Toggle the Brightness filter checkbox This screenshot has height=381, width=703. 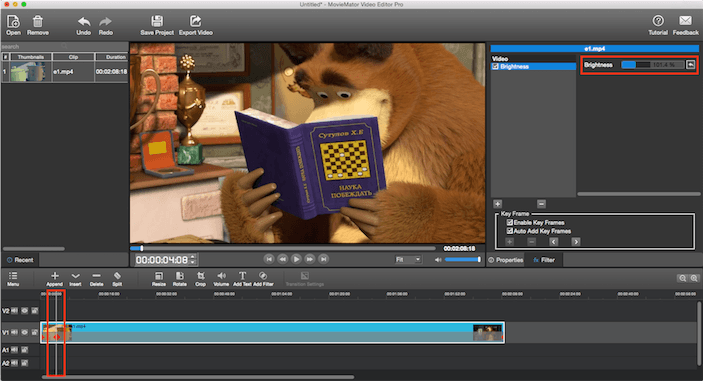[495, 66]
